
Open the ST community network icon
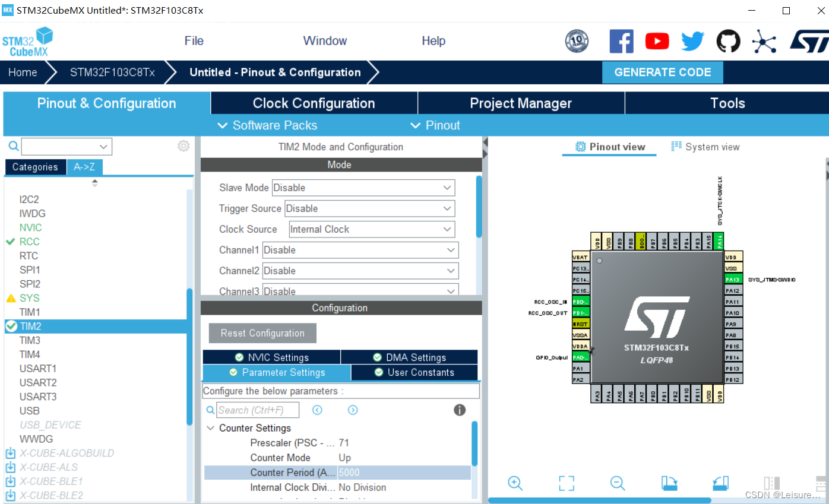coord(764,41)
